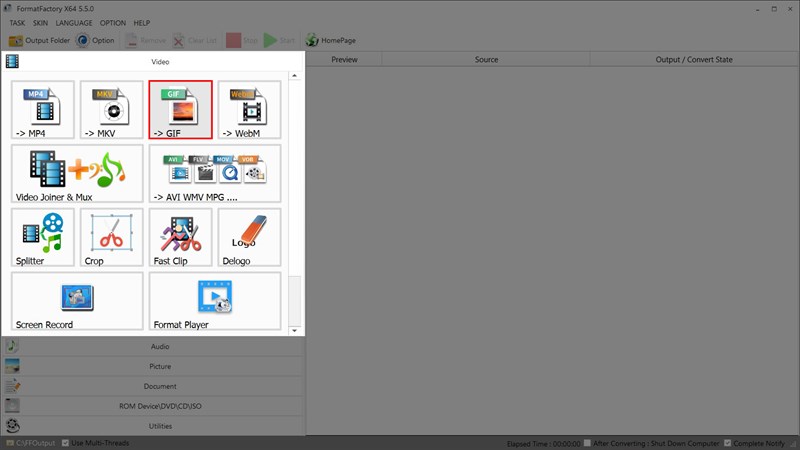800x450 pixels.
Task: Click the HomePage toolbar button
Action: [x=331, y=40]
